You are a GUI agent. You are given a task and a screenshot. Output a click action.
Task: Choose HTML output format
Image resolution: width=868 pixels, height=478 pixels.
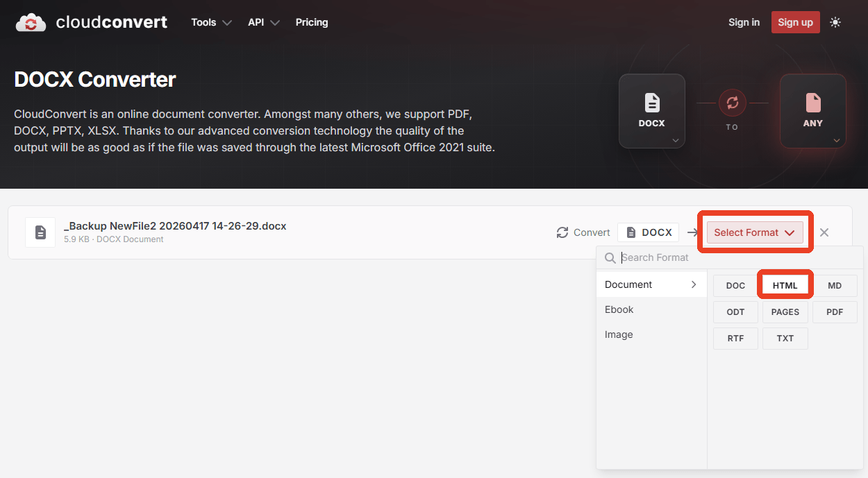[785, 286]
